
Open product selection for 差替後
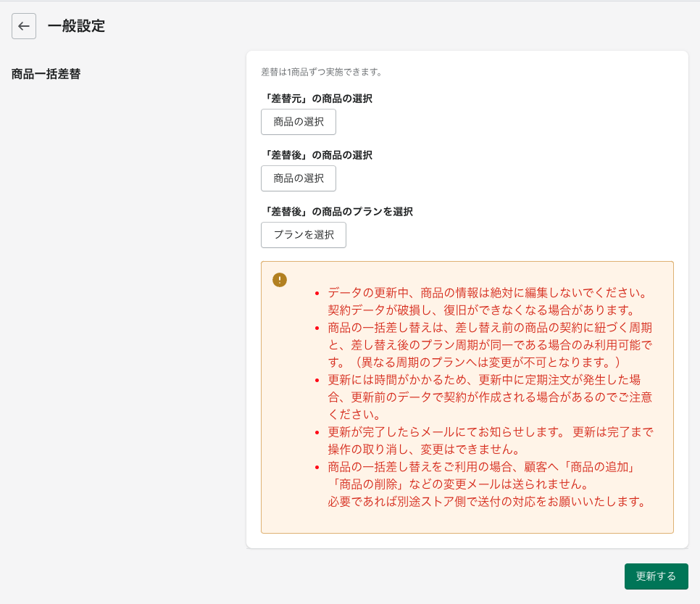tap(299, 178)
